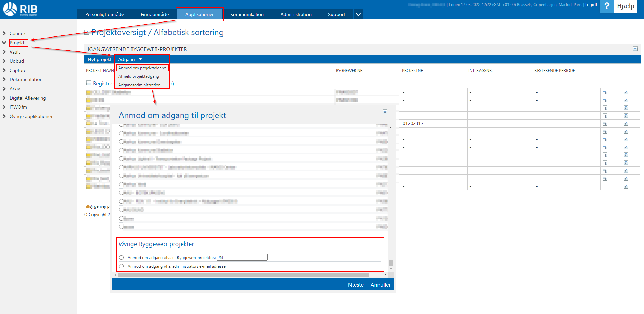Expand the Vault sidebar section
Screen dimensions: 644x314
click(4, 52)
